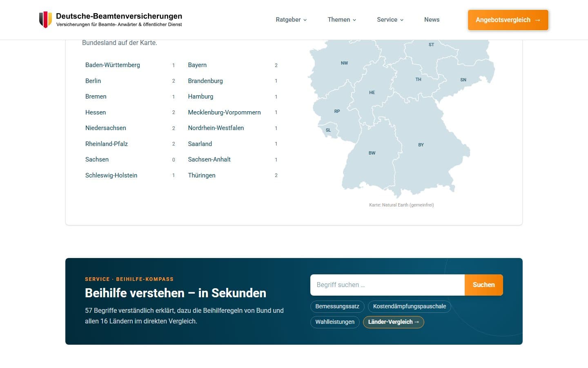Open the Service dropdown in navigation
Image resolution: width=588 pixels, height=368 pixels.
tap(390, 20)
